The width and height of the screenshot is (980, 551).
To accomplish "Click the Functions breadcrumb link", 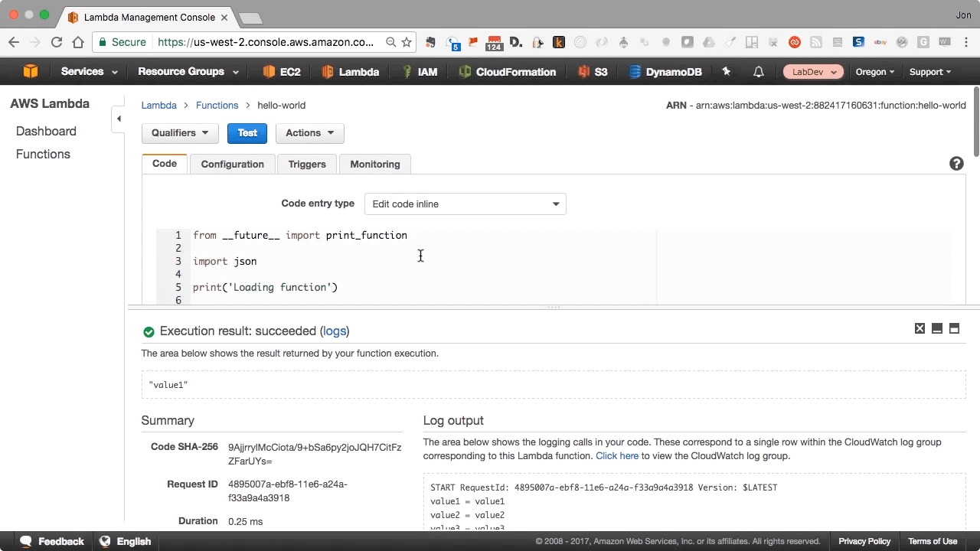I will tap(217, 105).
